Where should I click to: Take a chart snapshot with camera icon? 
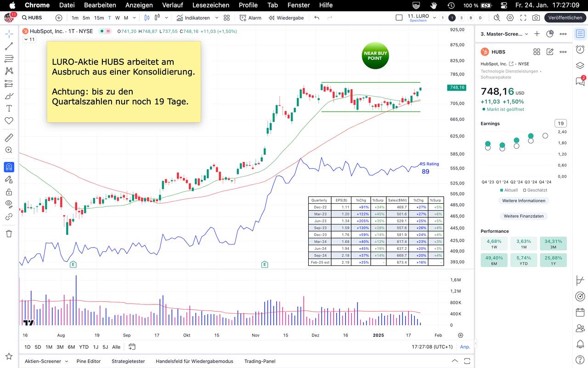pos(536,18)
